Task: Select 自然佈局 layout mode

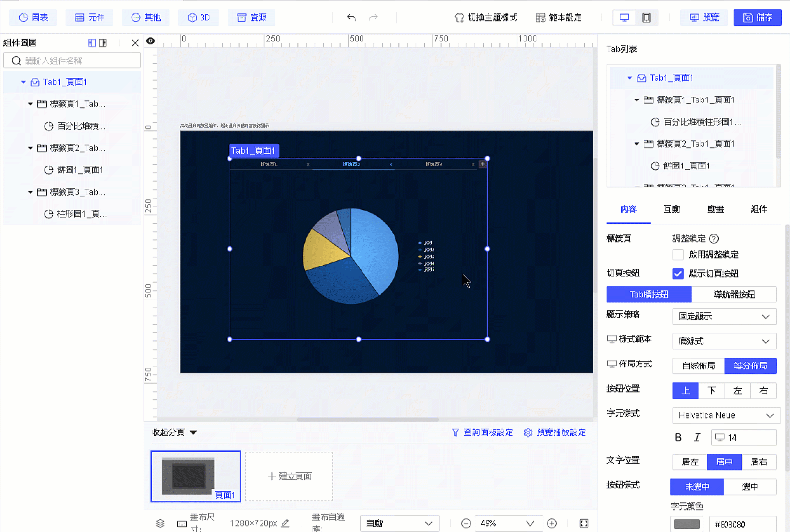Action: pos(698,366)
